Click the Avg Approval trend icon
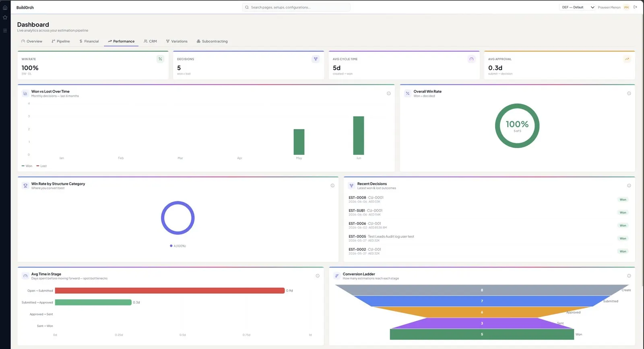 tap(627, 59)
